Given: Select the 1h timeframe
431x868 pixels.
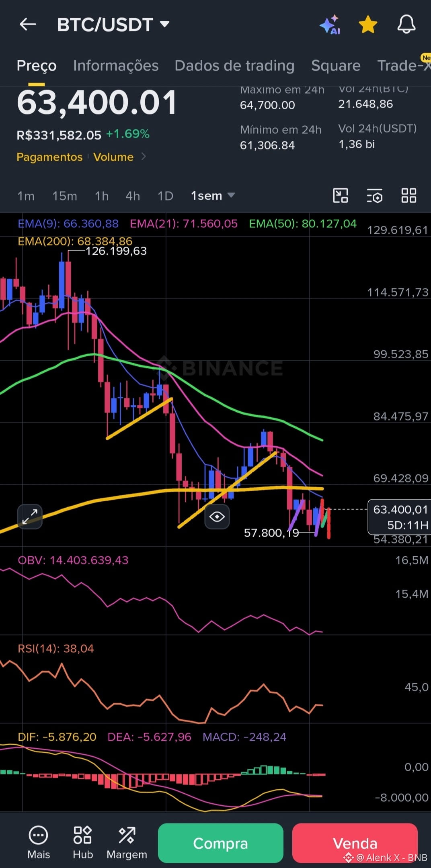Looking at the screenshot, I should point(102,196).
